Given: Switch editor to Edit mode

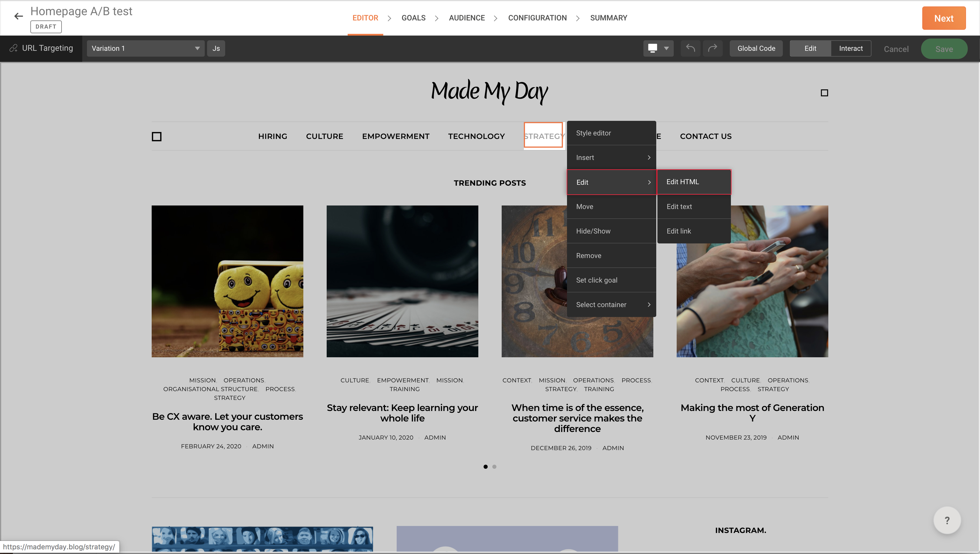Looking at the screenshot, I should [810, 48].
